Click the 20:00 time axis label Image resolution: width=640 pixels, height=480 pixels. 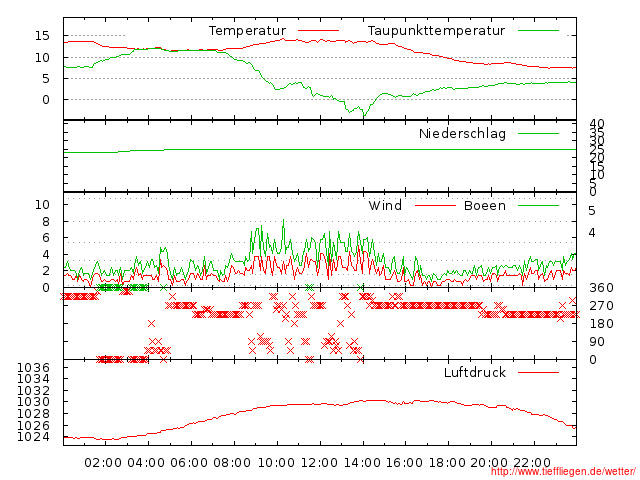(489, 463)
